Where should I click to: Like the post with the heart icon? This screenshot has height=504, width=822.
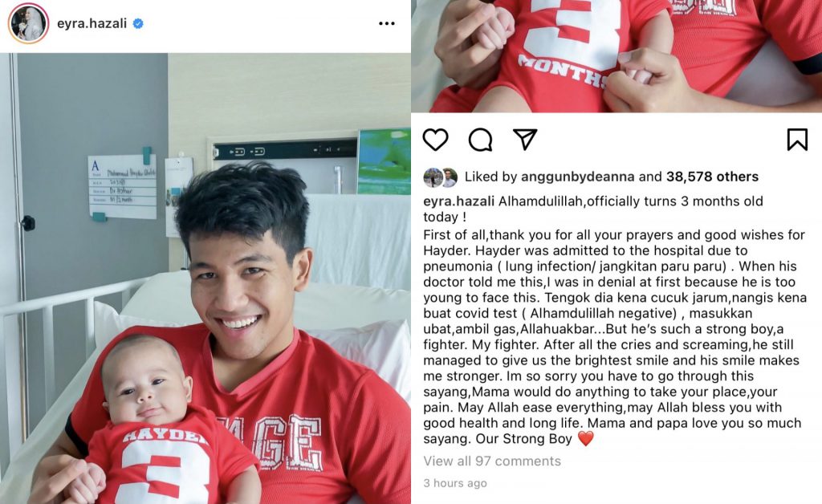[436, 140]
